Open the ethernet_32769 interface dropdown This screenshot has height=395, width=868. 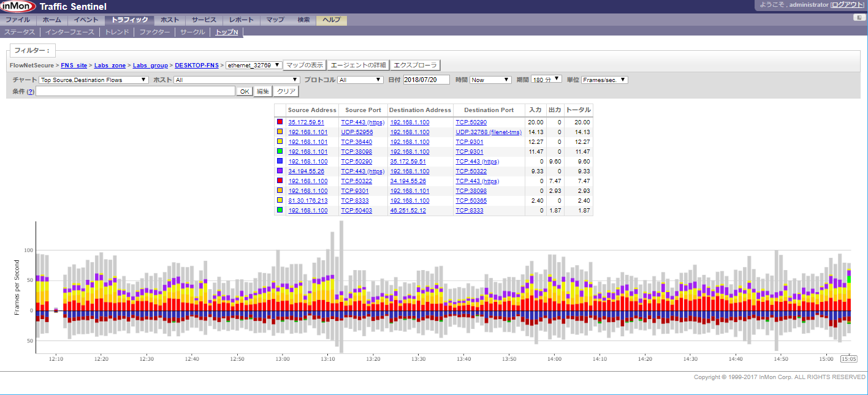(x=254, y=65)
